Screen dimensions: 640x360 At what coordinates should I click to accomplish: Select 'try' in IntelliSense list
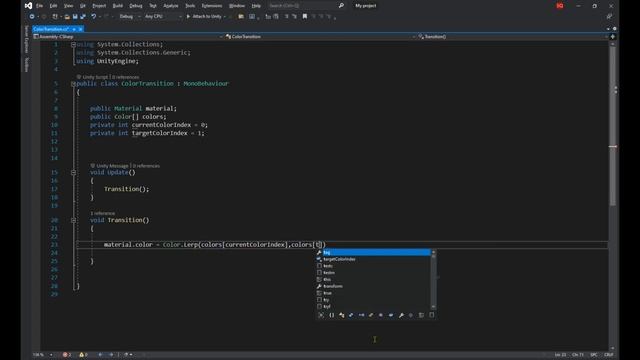(x=373, y=300)
